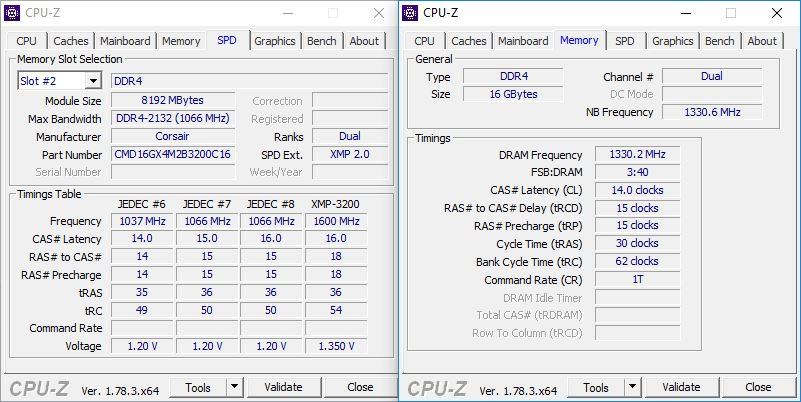Image resolution: width=801 pixels, height=402 pixels.
Task: Click Max Bandwidth value DDR4-2132 (1066 MHz)
Action: click(173, 119)
